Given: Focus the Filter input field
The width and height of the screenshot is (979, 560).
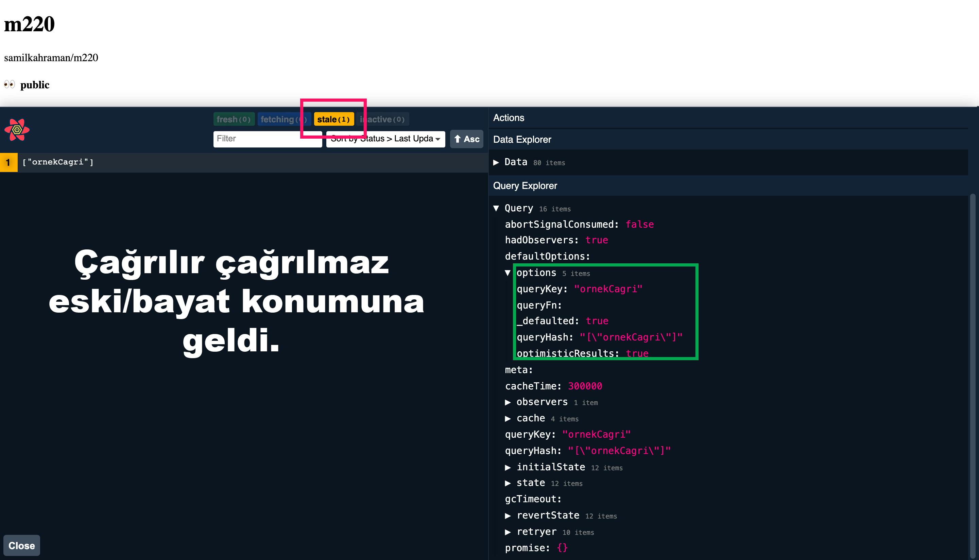Looking at the screenshot, I should [x=267, y=139].
